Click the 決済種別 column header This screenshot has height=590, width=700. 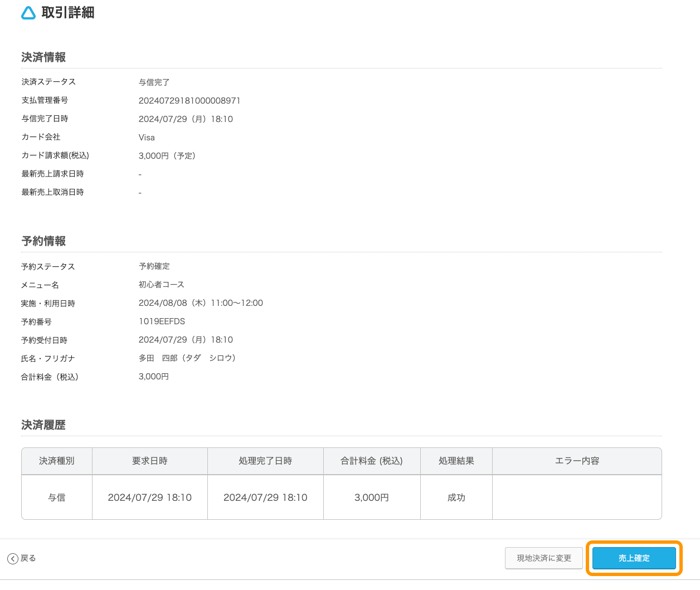pyautogui.click(x=57, y=461)
